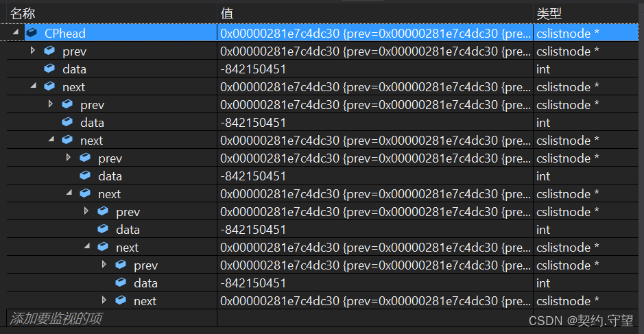Click cube icon of next under CPhead->next->next
644x334 pixels.
point(85,193)
